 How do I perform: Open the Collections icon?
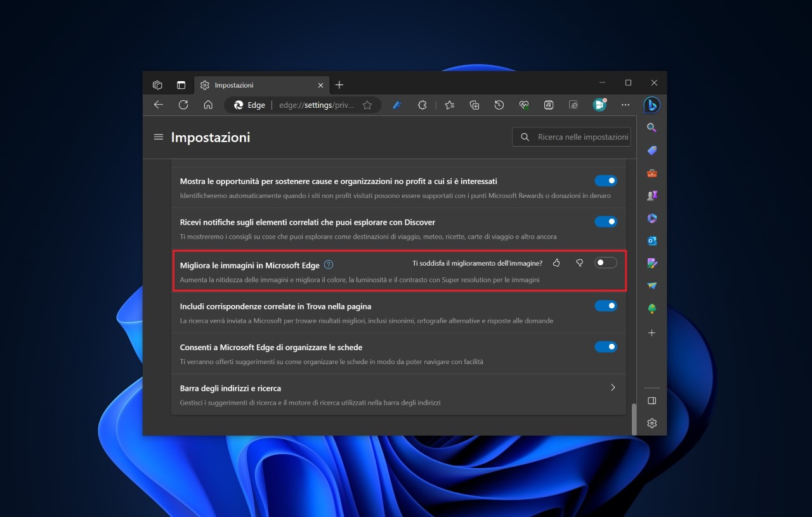click(475, 105)
